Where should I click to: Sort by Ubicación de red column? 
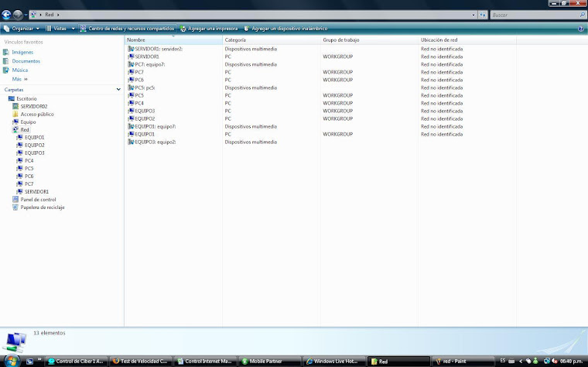(467, 39)
